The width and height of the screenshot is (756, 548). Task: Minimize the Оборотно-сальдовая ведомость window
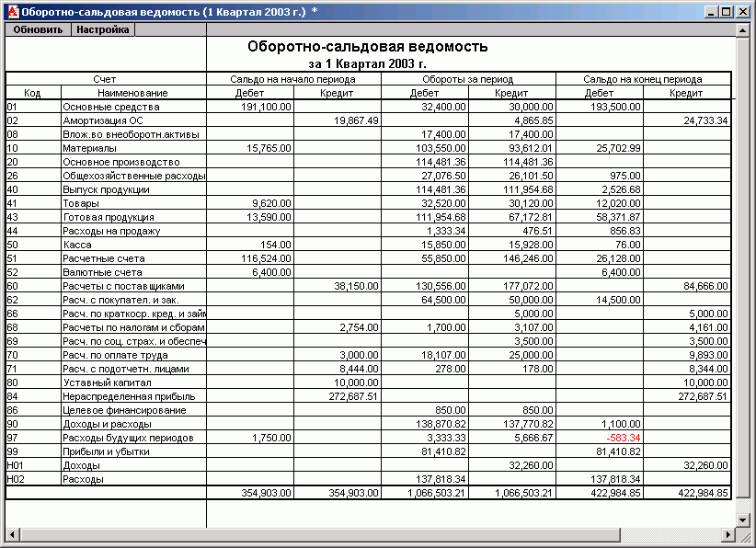[710, 12]
